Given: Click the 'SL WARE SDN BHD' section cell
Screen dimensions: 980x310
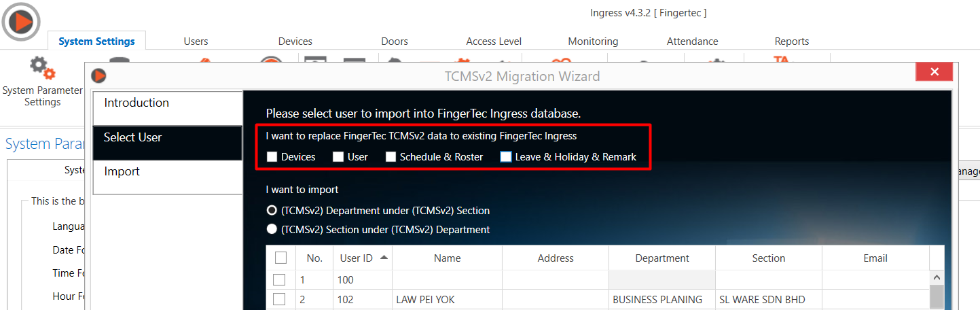Looking at the screenshot, I should [769, 299].
